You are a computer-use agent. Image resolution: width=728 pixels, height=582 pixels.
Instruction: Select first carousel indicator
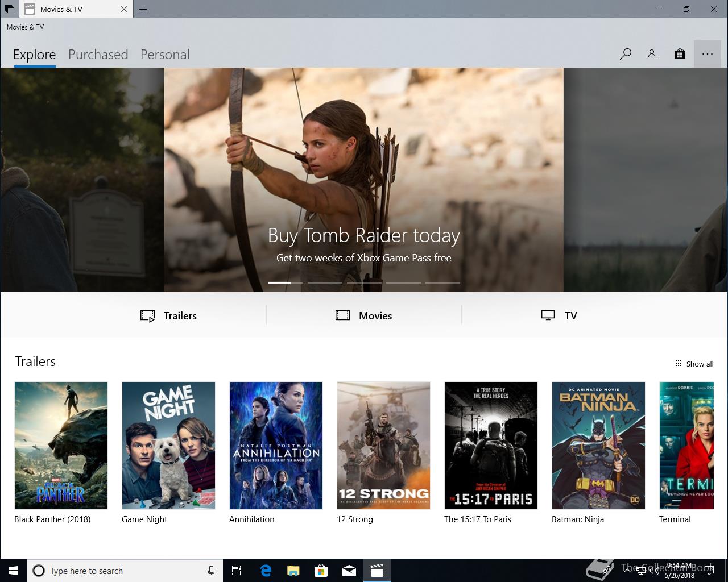[286, 282]
